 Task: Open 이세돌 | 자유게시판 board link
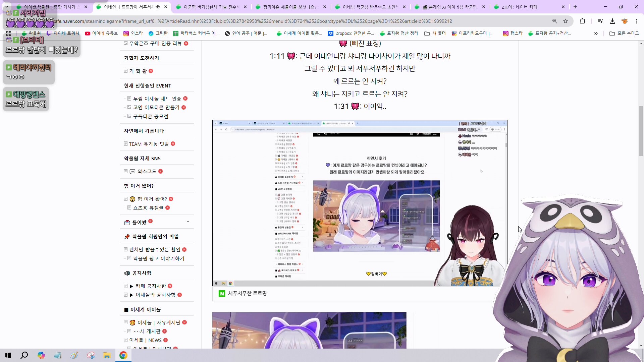pos(159,322)
